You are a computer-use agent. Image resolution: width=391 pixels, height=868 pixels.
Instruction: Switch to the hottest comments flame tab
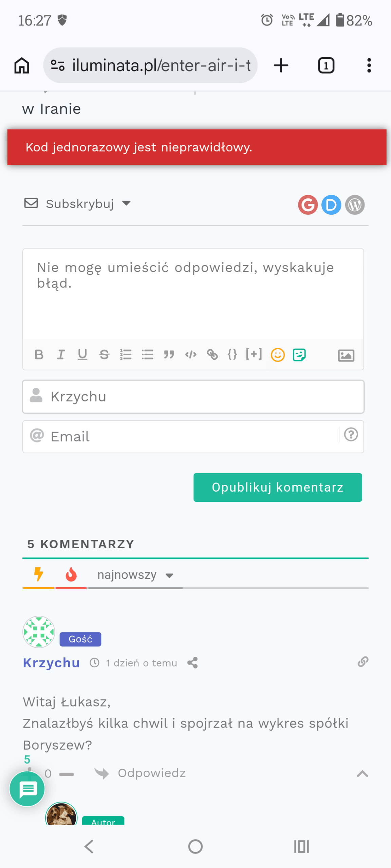(71, 575)
